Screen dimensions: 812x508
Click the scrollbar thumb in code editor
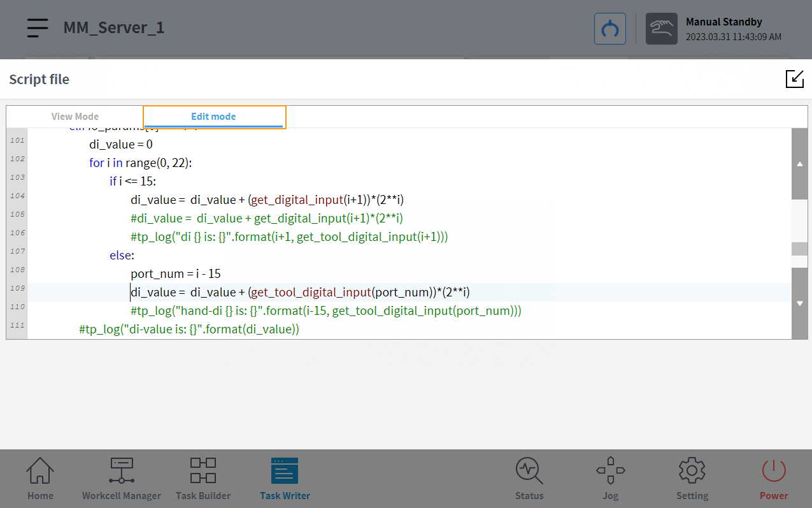pos(799,249)
